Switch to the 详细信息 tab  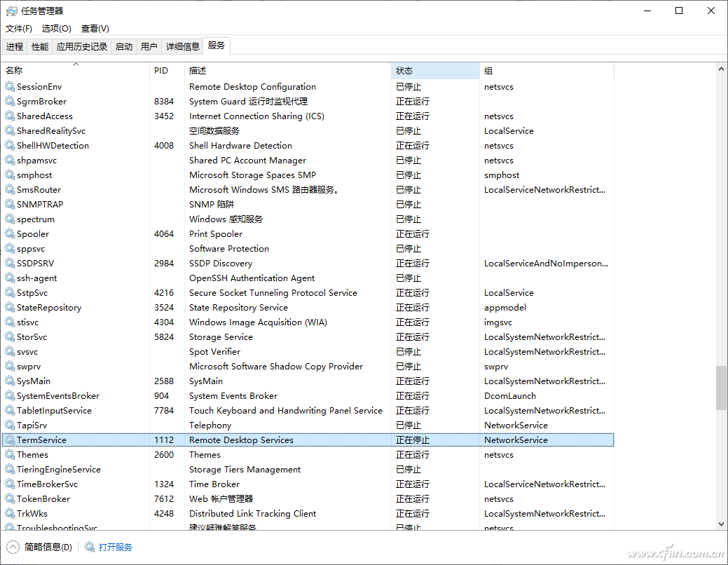[x=182, y=46]
